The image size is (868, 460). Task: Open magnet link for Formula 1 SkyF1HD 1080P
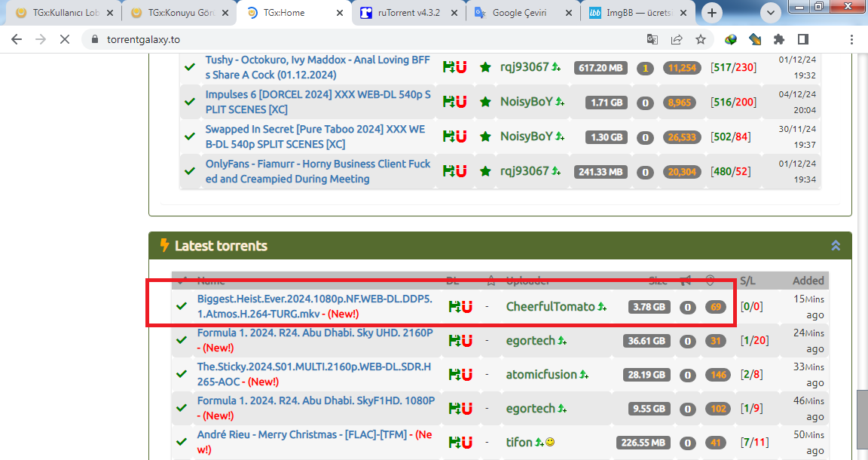coord(466,409)
